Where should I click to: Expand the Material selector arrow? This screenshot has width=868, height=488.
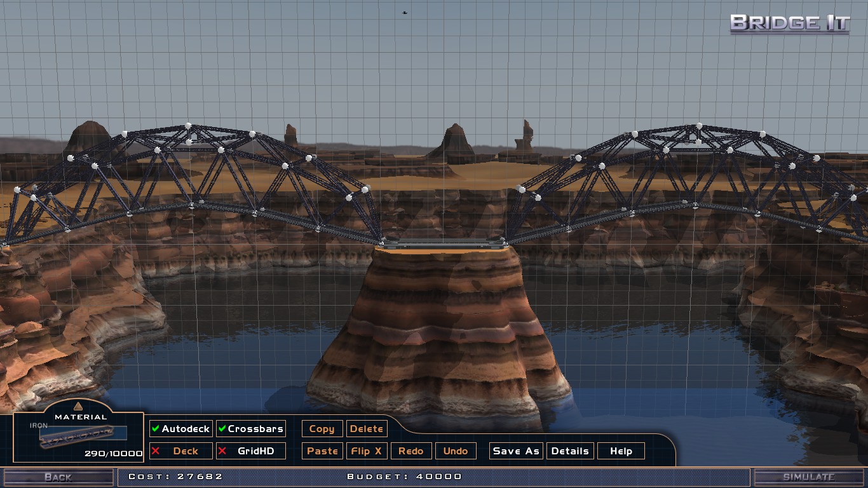pos(78,407)
